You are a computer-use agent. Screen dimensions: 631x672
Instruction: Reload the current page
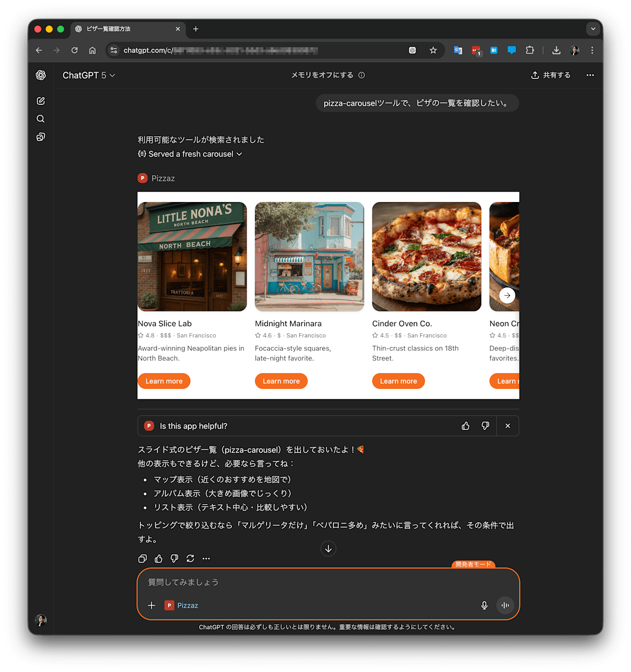coord(75,51)
